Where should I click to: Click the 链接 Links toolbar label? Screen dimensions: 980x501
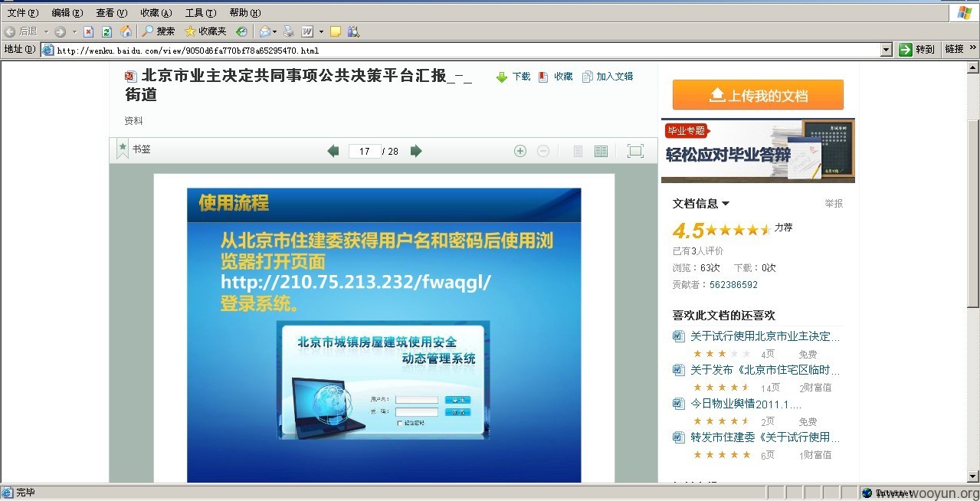954,49
